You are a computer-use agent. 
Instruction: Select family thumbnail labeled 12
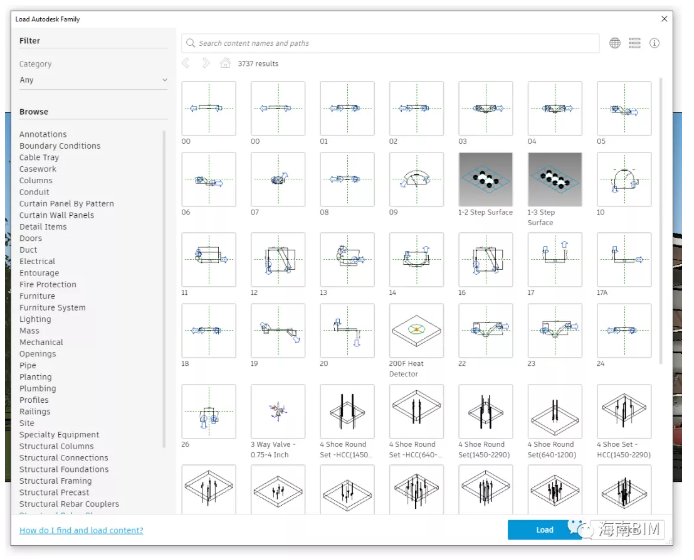278,259
